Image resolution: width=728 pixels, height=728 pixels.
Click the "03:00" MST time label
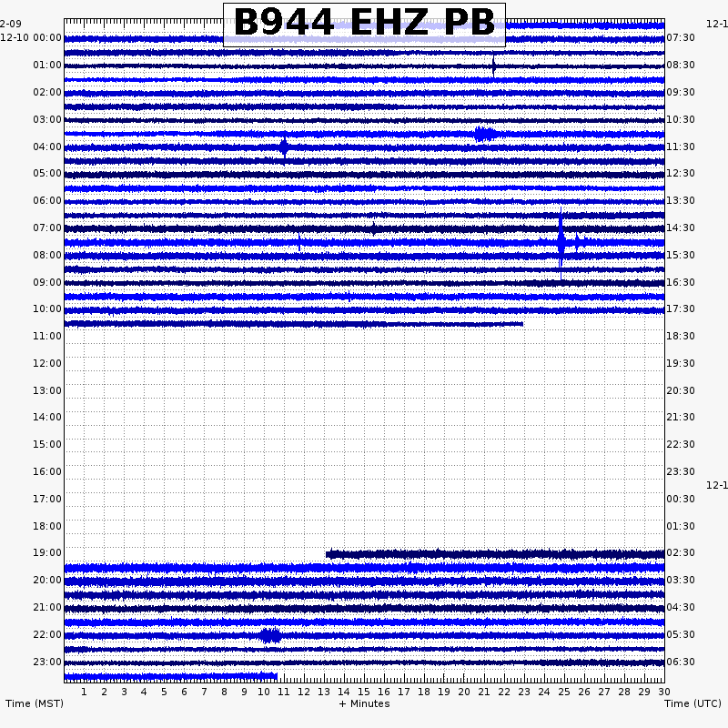coord(47,120)
